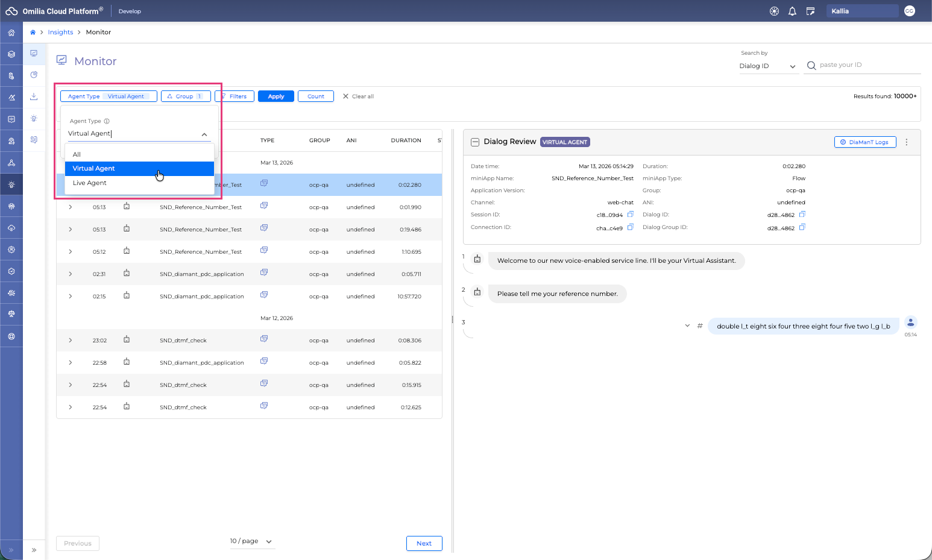
Task: Open DiaManT Logs
Action: [x=864, y=142]
